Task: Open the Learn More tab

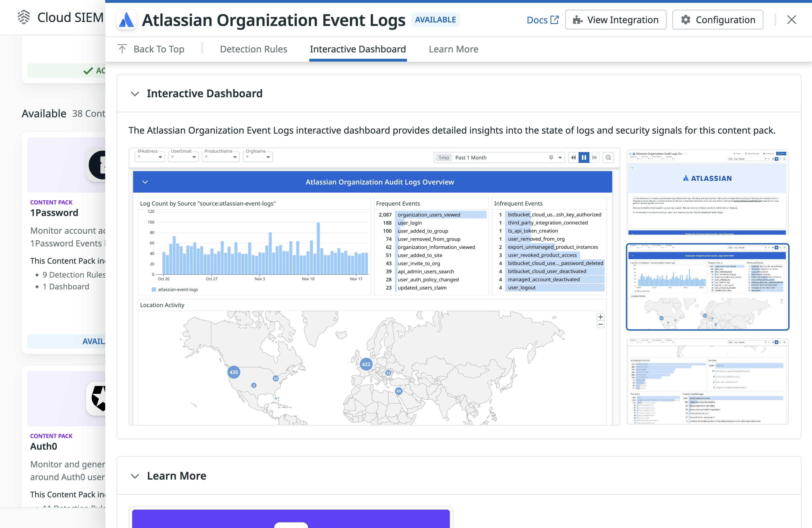Action: (x=453, y=49)
